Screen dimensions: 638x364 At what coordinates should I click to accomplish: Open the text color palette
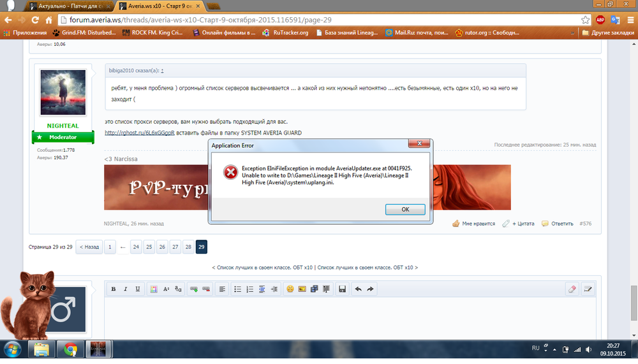pyautogui.click(x=154, y=289)
